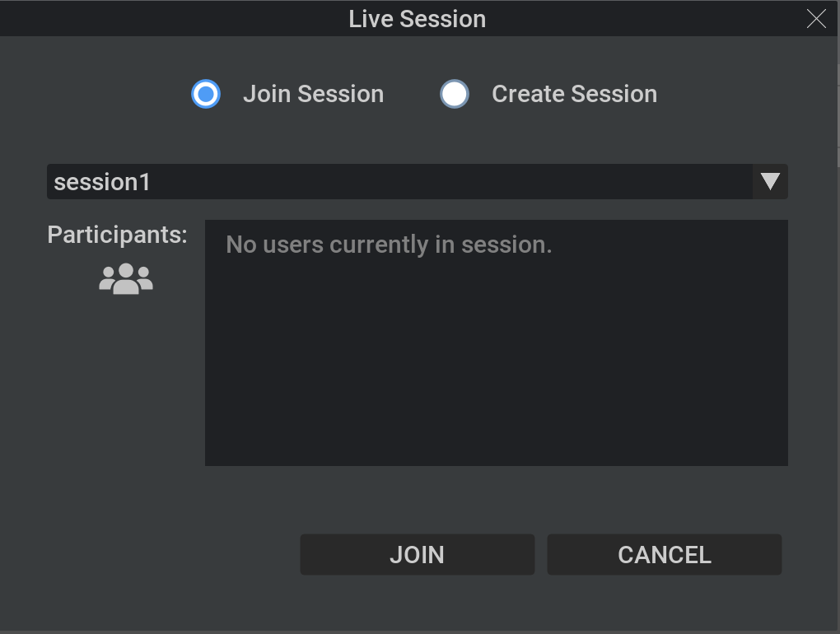The height and width of the screenshot is (634, 840).
Task: Click the Join Session label text
Action: point(313,94)
